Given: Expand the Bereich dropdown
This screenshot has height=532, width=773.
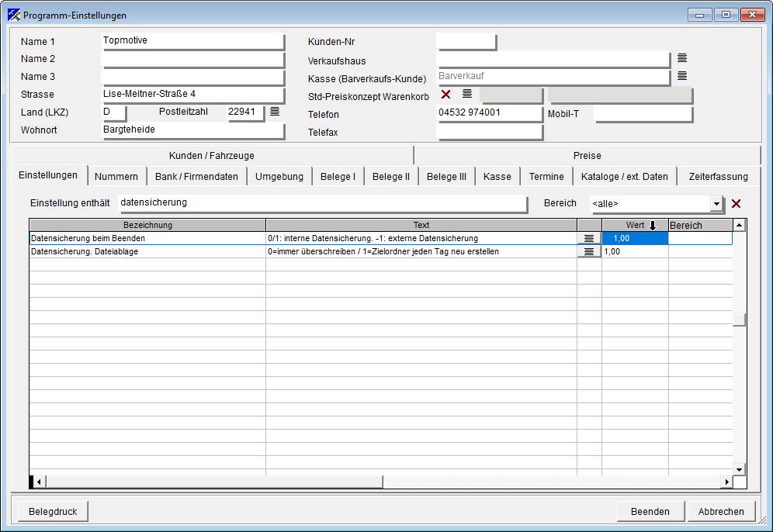Looking at the screenshot, I should (716, 203).
